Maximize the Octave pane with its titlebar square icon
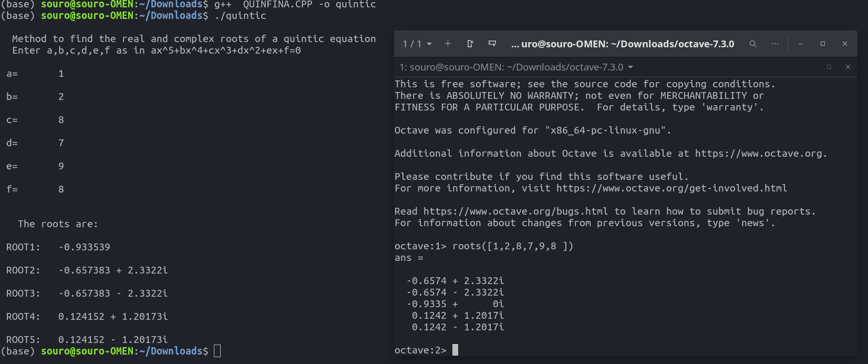 829,67
